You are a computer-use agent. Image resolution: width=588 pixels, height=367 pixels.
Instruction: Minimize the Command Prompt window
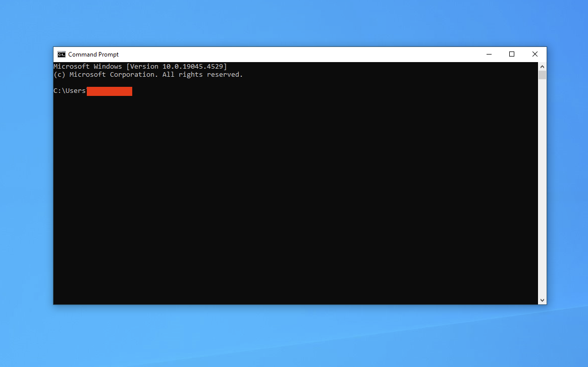(x=489, y=55)
